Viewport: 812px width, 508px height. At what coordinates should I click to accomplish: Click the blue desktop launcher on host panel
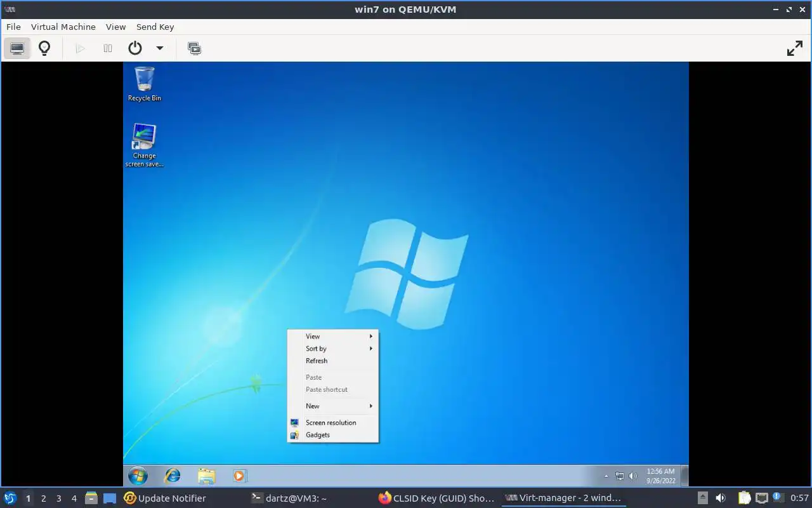[110, 498]
